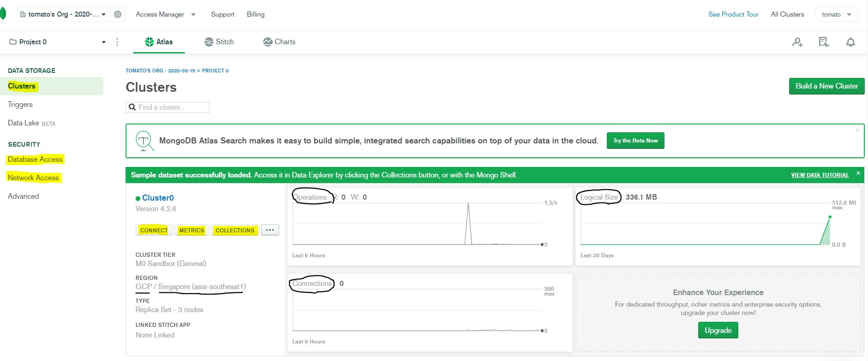Open the Cluster0 more options ellipsis button
The height and width of the screenshot is (361, 868).
(270, 230)
